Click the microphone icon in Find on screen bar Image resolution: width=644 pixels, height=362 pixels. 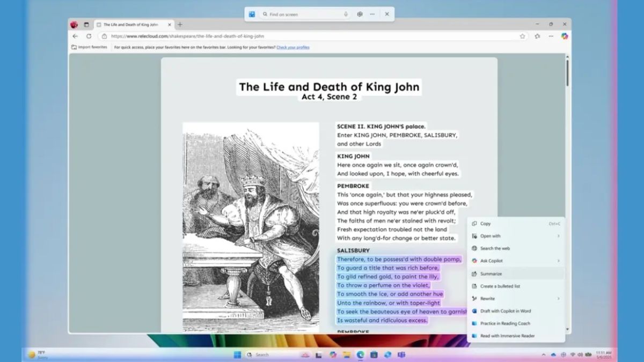click(x=346, y=14)
